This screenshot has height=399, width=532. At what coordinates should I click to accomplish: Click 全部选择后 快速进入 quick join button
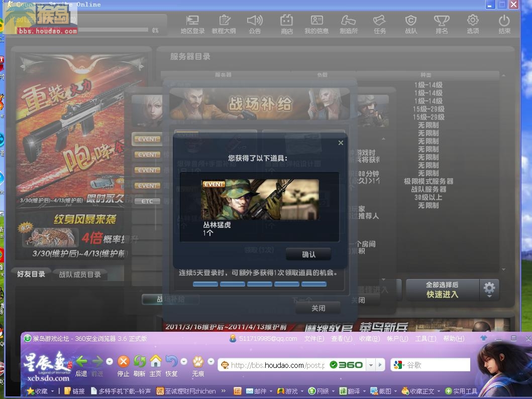point(443,290)
